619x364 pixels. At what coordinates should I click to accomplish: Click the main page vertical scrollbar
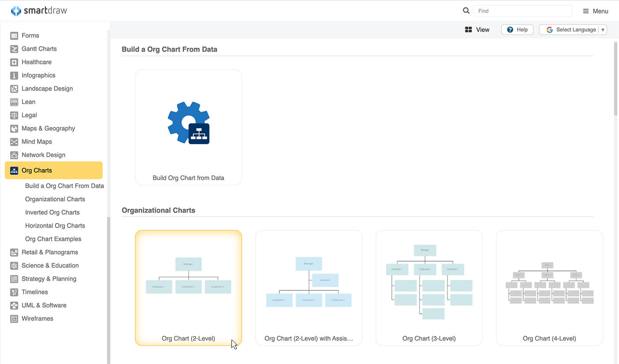coord(616,80)
